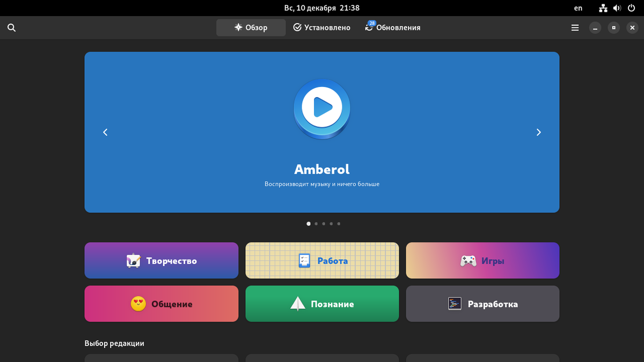Click the Общение heart-eyes emoji icon
The image size is (644, 362).
[x=138, y=304]
